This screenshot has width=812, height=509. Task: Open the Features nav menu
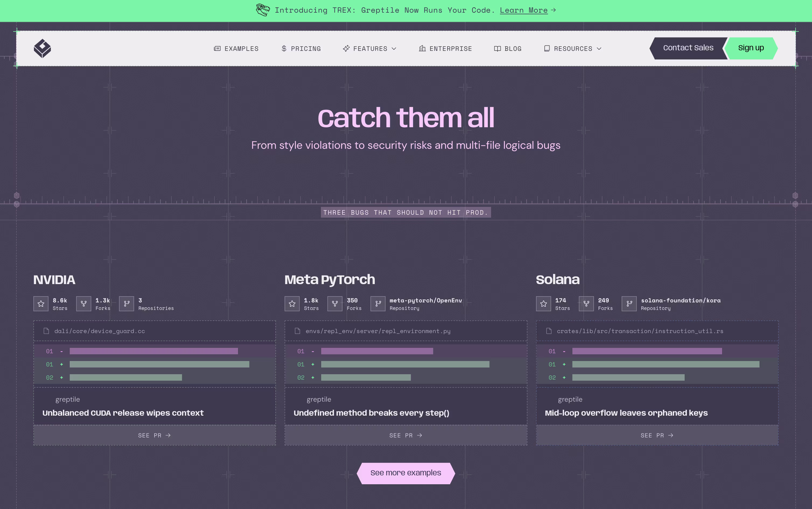[369, 48]
